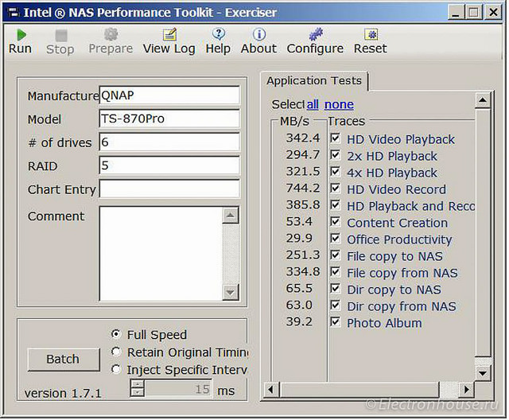Click the empty Chart Entry field
509x420 pixels.
169,189
